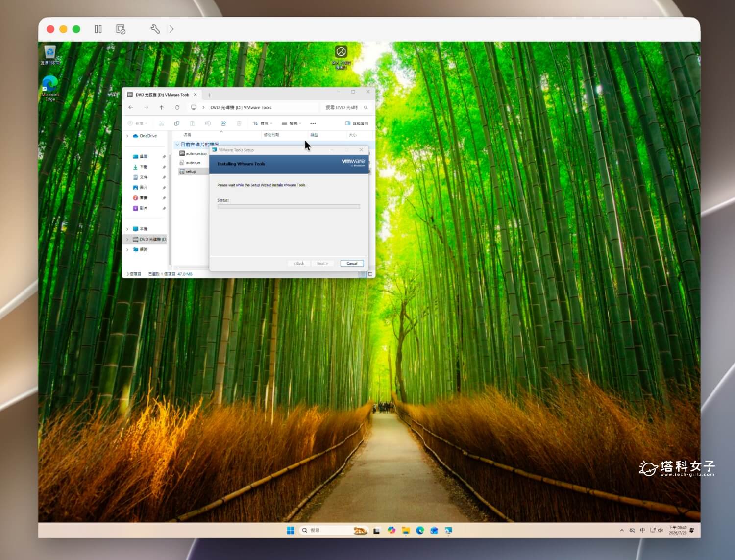Click the Next button in setup wizard

coord(322,264)
